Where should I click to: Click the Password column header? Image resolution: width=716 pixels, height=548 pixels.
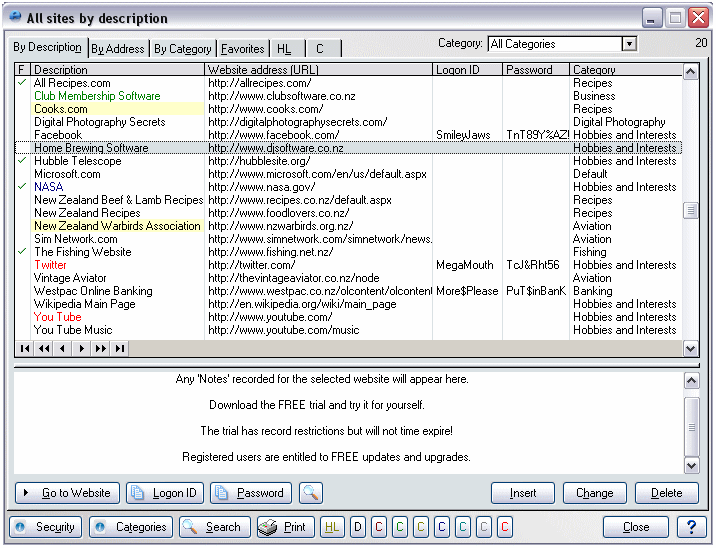pos(536,69)
